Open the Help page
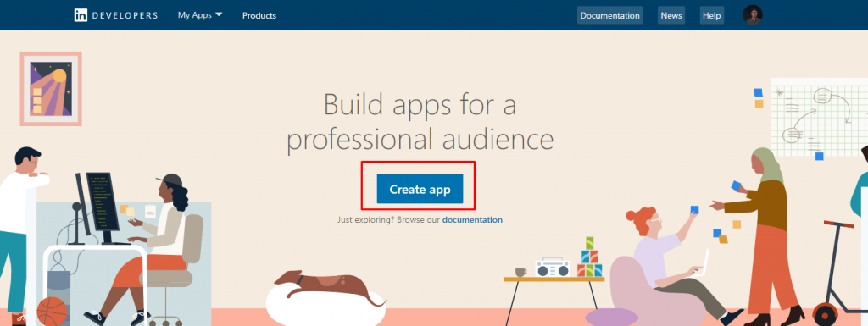Image resolution: width=868 pixels, height=326 pixels. [711, 15]
